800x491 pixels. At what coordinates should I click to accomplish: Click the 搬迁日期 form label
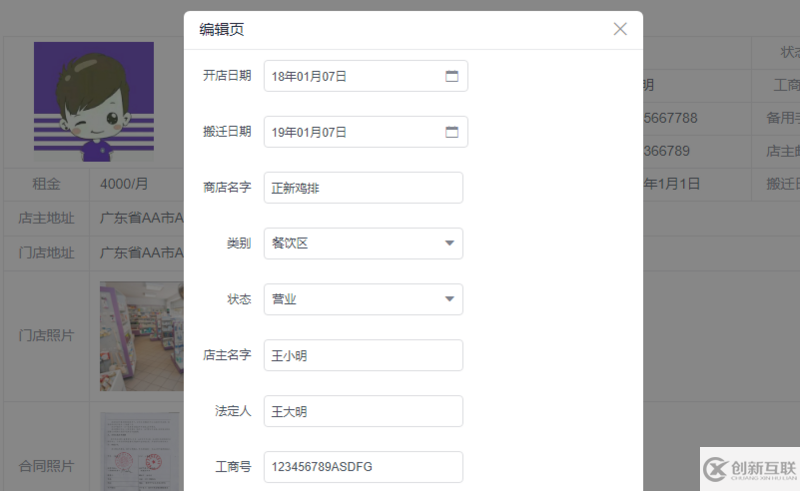tap(227, 132)
